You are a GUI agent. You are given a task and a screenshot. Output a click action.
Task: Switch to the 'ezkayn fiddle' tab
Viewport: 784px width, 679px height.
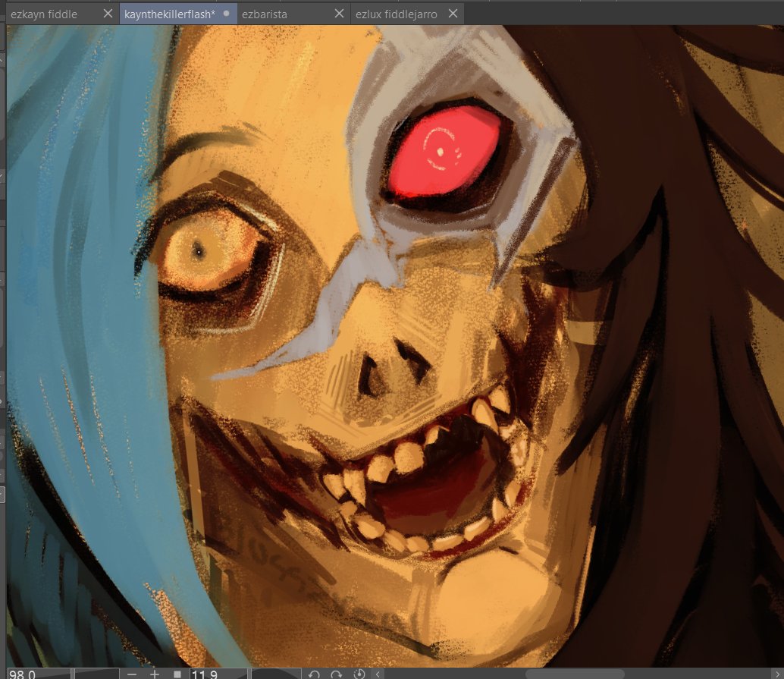45,13
